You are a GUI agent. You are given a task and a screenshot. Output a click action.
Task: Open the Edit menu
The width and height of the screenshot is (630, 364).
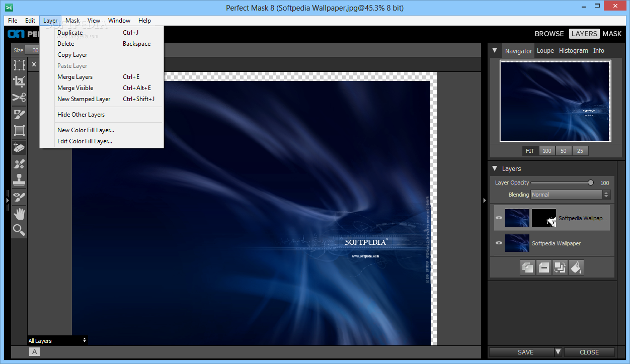[30, 21]
